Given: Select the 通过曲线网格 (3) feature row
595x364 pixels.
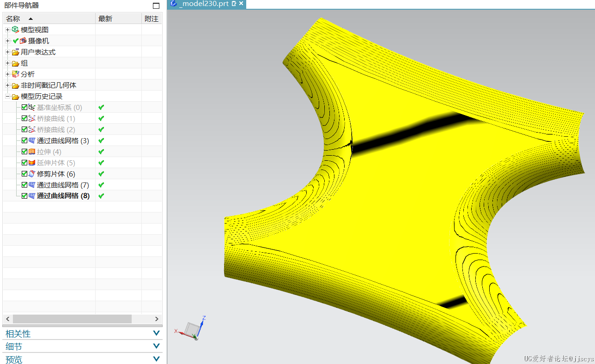Looking at the screenshot, I should tap(83, 140).
